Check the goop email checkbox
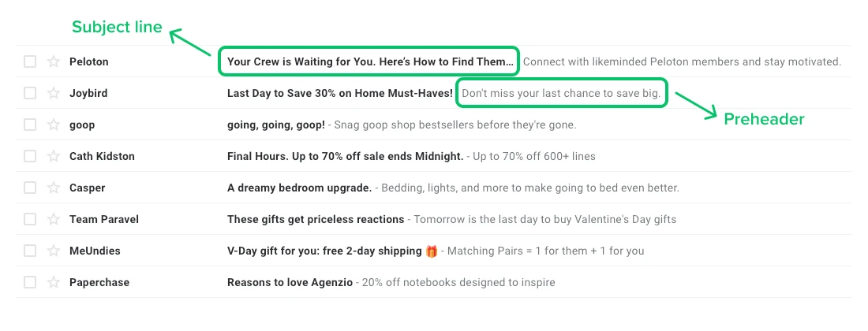This screenshot has width=868, height=331. pos(30,125)
